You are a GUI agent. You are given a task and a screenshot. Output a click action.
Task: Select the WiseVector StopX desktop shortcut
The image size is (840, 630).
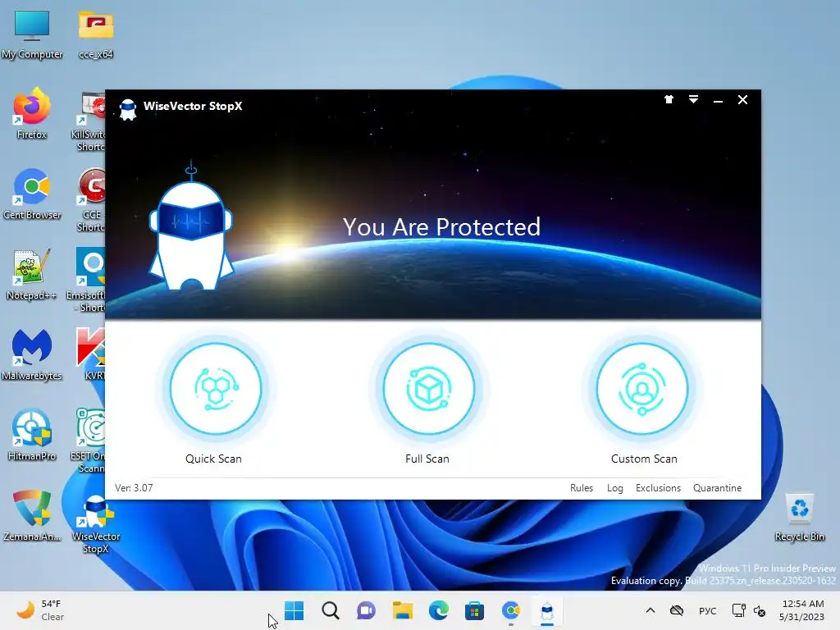pos(96,524)
